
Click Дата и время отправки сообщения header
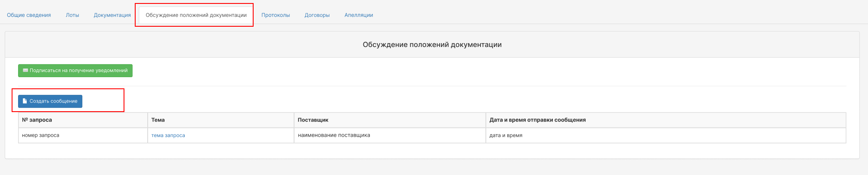666,120
